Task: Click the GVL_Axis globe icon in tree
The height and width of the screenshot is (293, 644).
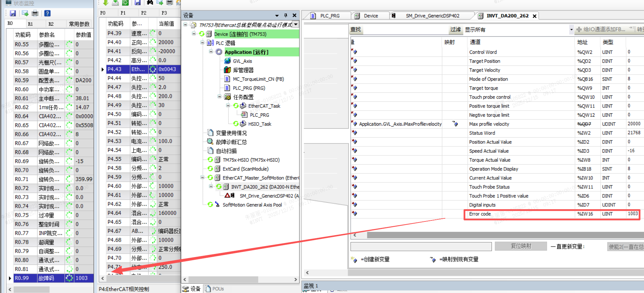Action: click(227, 61)
